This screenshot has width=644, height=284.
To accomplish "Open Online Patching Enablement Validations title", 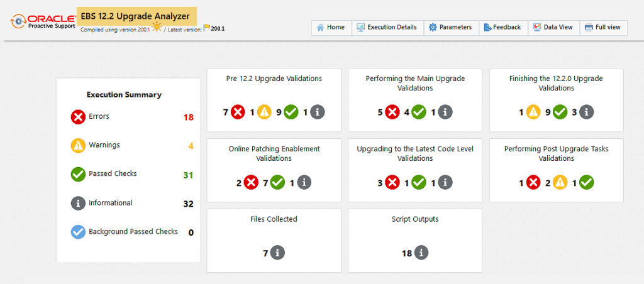I will [274, 153].
